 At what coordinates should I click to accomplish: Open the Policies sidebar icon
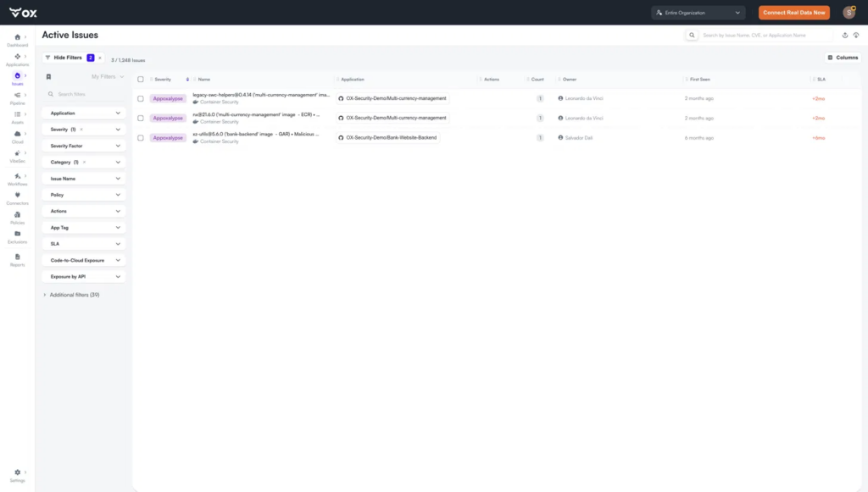[17, 214]
